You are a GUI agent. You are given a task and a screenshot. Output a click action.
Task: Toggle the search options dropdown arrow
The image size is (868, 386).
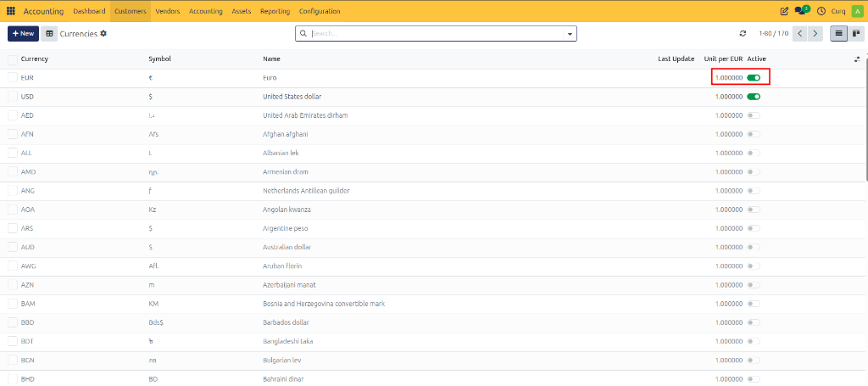(570, 34)
